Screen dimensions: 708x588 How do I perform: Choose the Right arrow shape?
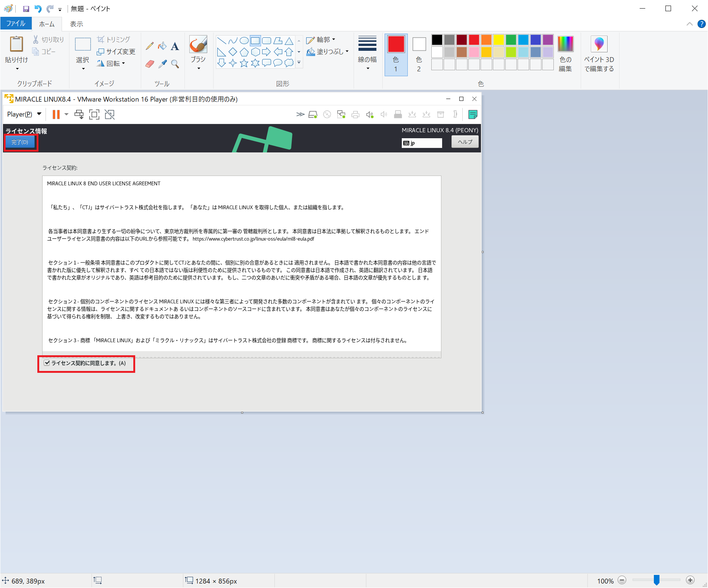point(266,52)
